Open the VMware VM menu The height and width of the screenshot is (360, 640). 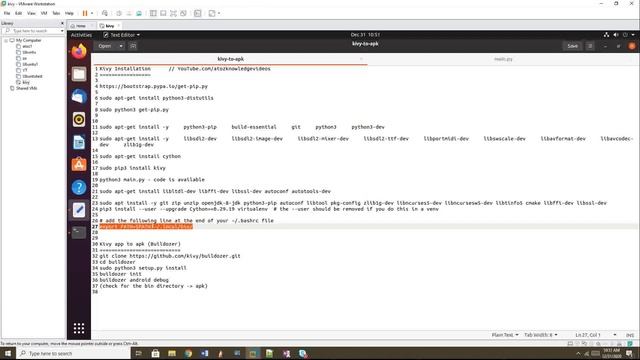point(44,13)
